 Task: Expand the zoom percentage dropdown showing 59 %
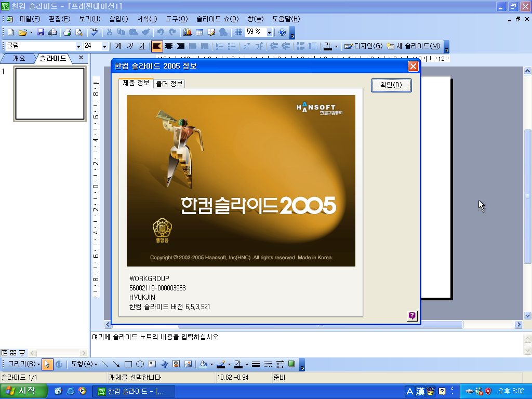coord(270,32)
